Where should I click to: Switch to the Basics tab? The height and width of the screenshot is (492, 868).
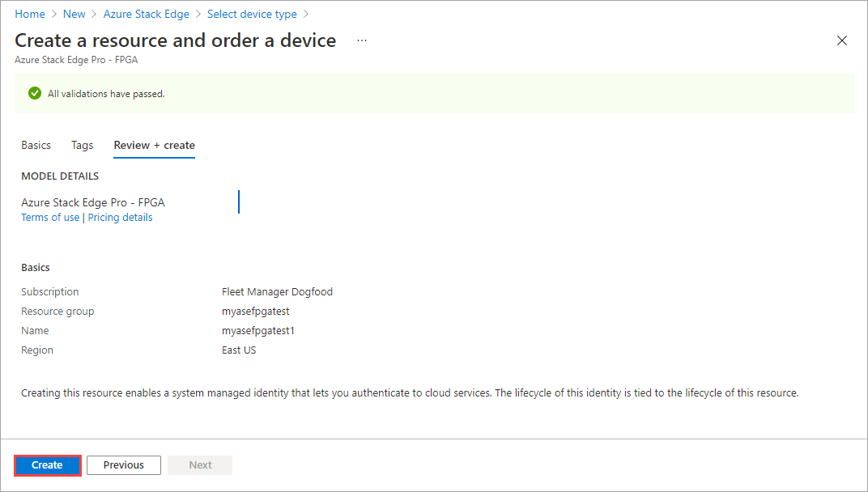point(36,145)
